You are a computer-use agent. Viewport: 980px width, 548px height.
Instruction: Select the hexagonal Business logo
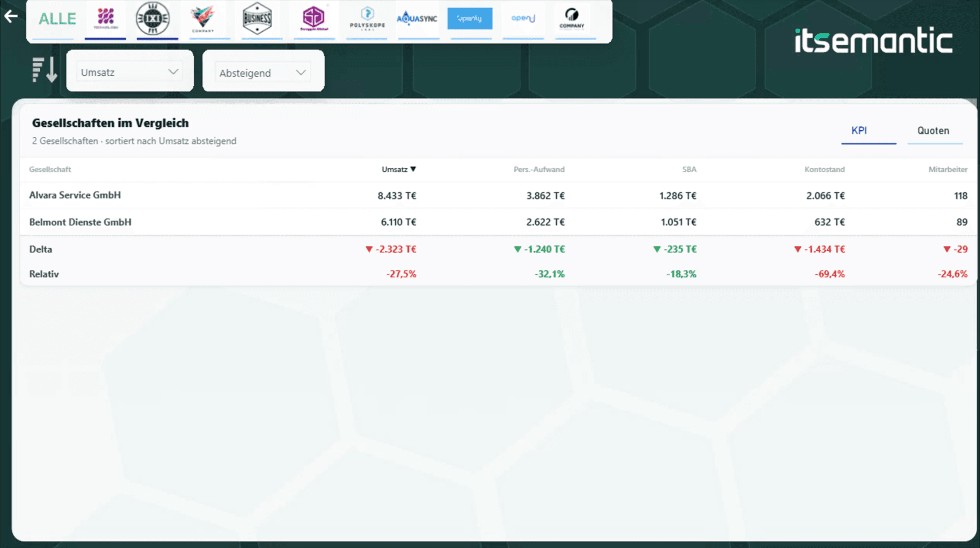click(x=257, y=18)
